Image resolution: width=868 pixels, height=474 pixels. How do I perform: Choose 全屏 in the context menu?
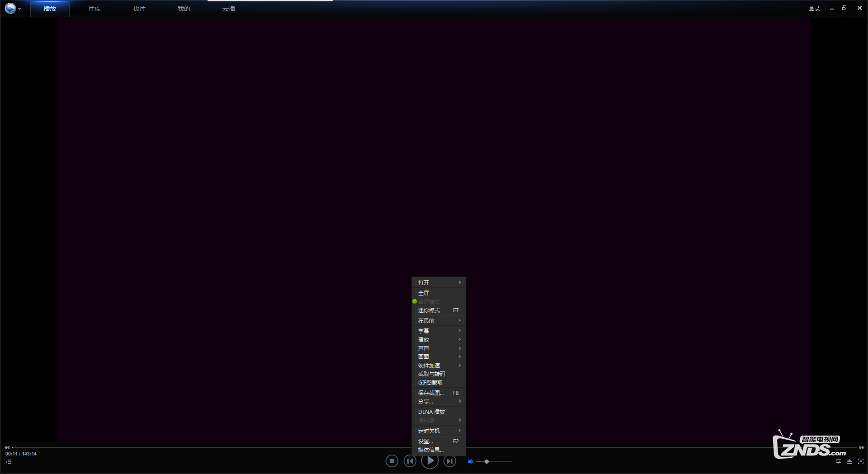pos(439,293)
